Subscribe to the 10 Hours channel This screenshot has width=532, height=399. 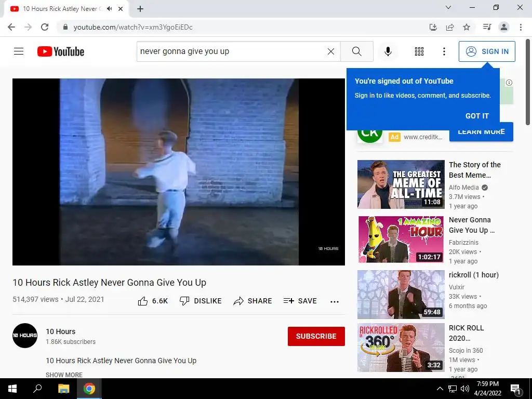click(x=316, y=336)
